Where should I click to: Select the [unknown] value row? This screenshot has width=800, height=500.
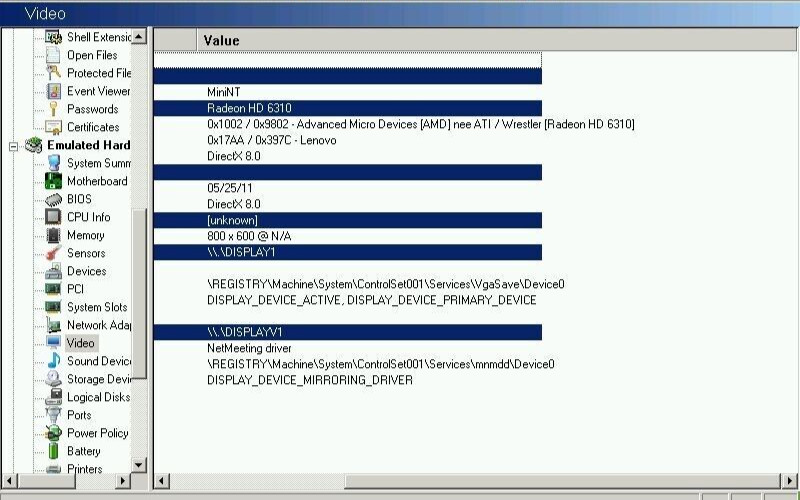click(x=347, y=220)
